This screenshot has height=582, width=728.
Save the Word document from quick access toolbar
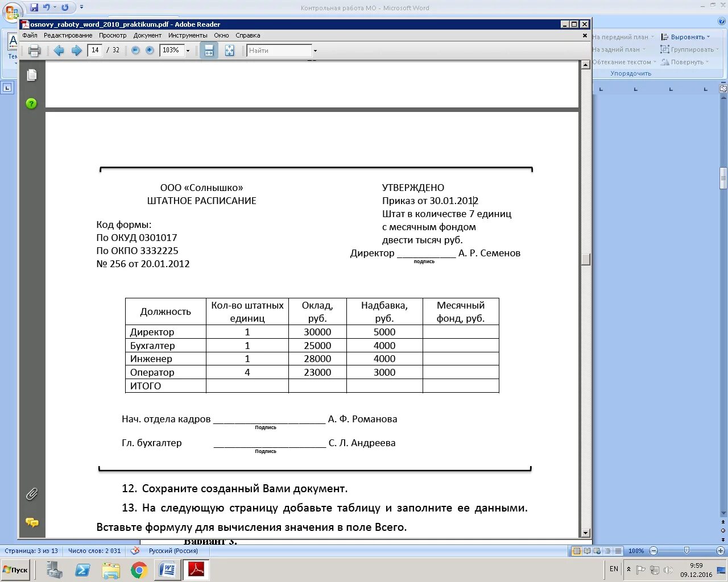coord(34,7)
